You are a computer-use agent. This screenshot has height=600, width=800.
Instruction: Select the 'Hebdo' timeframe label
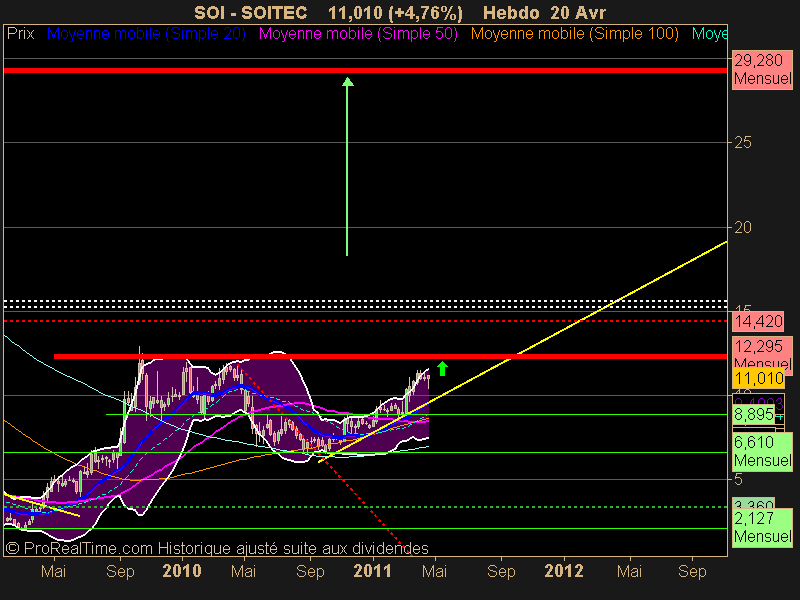point(511,13)
